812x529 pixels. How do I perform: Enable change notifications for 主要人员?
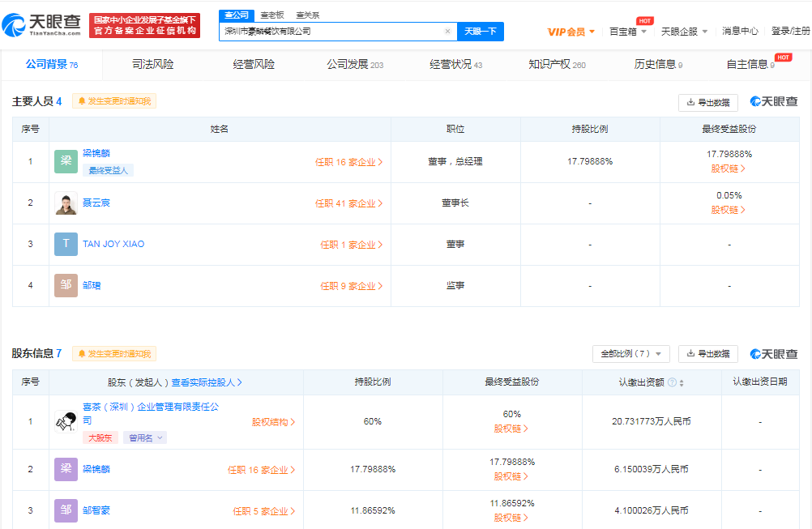[114, 101]
